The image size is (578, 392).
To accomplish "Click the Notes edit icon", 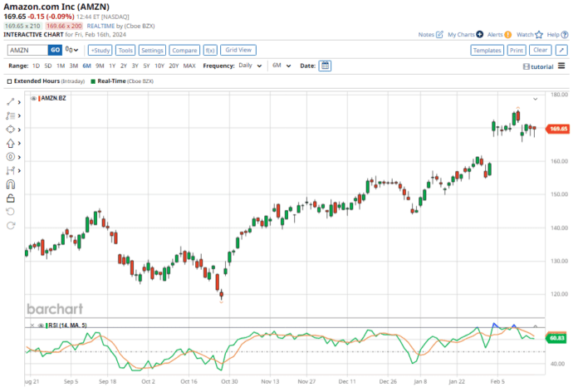I will (440, 35).
